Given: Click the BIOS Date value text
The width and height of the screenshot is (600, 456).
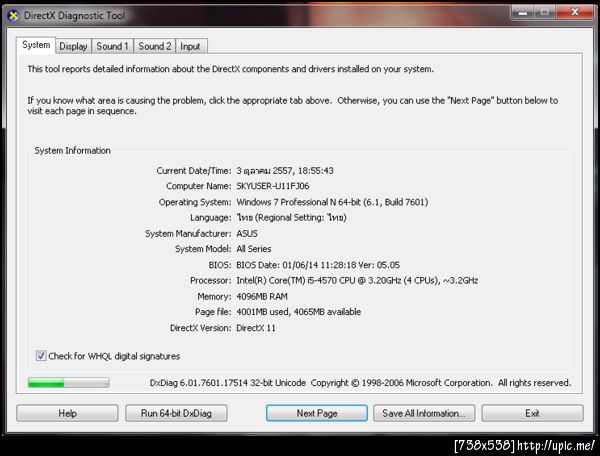Looking at the screenshot, I should point(318,265).
